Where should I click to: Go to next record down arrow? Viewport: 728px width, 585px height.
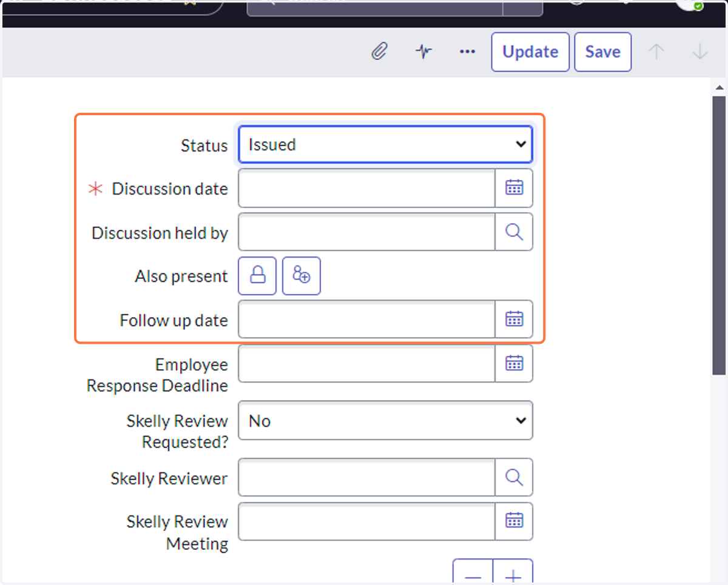[x=700, y=52]
